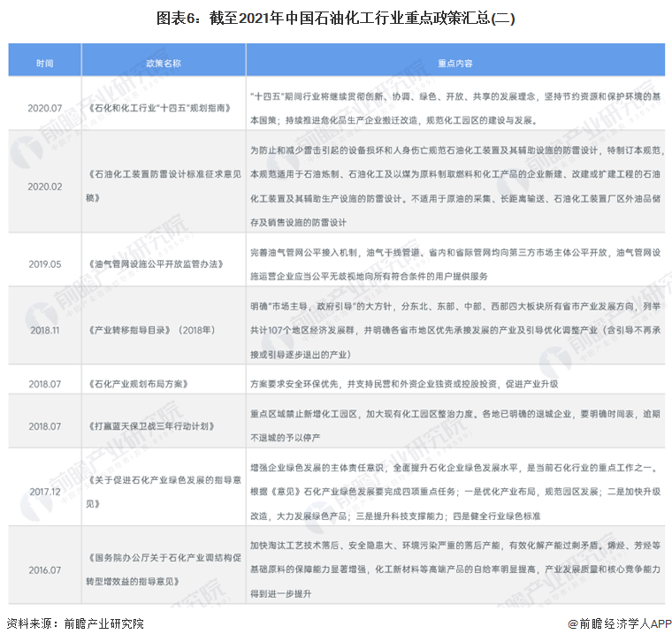Select policy name《石化产业规划布局方案》
The width and height of the screenshot is (672, 642).
pyautogui.click(x=138, y=384)
